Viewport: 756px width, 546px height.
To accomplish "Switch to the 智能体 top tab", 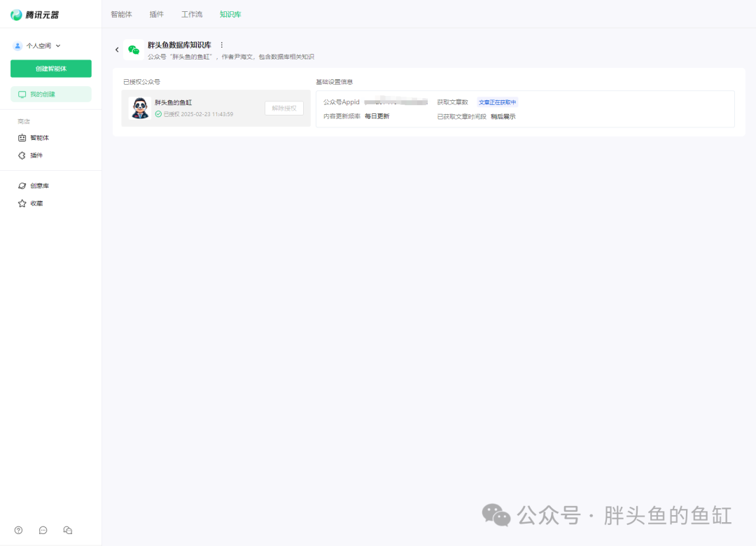I will pos(122,15).
